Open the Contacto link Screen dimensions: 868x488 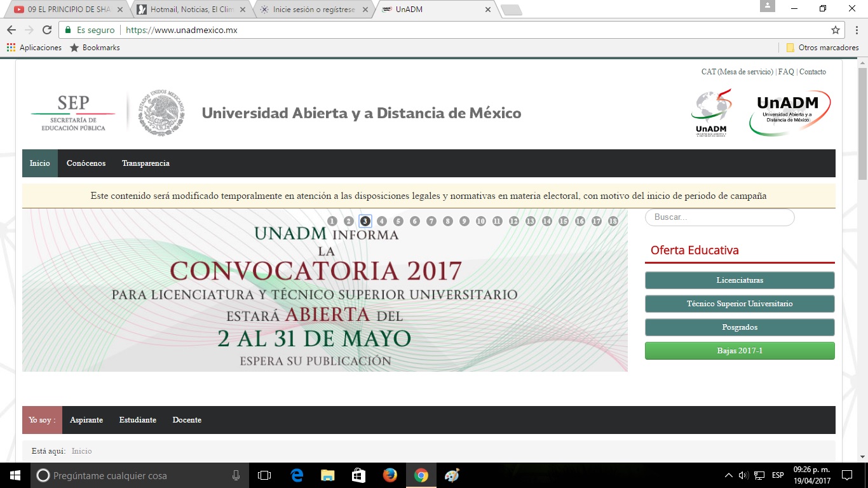[813, 72]
